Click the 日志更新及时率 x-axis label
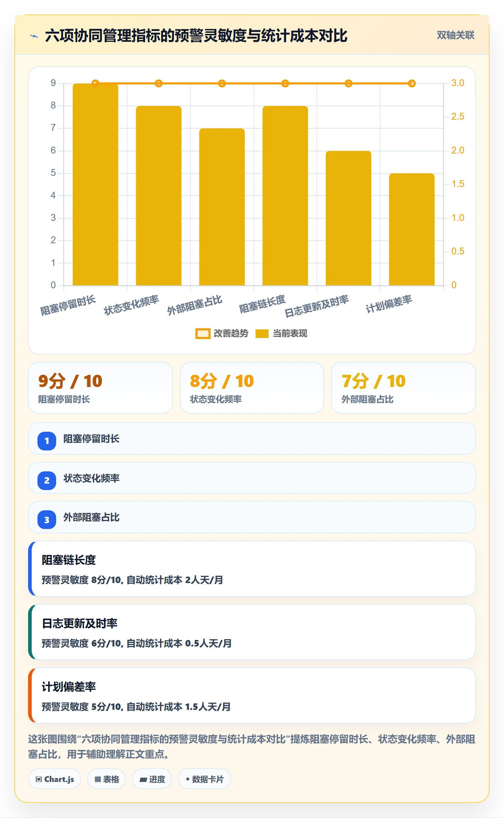 click(x=317, y=306)
